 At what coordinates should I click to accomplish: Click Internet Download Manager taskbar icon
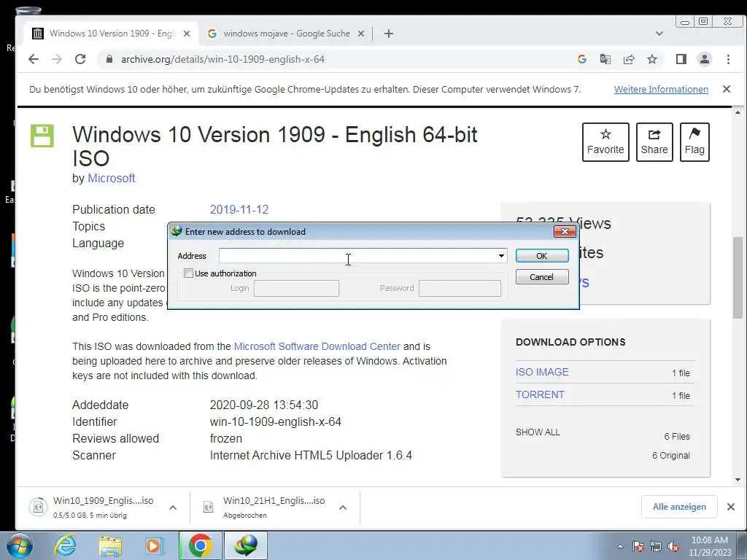pyautogui.click(x=246, y=545)
